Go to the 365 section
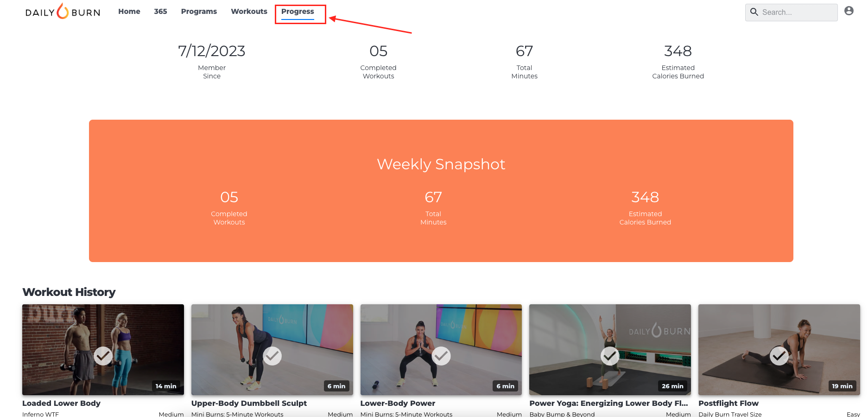The width and height of the screenshot is (868, 417). (x=160, y=11)
